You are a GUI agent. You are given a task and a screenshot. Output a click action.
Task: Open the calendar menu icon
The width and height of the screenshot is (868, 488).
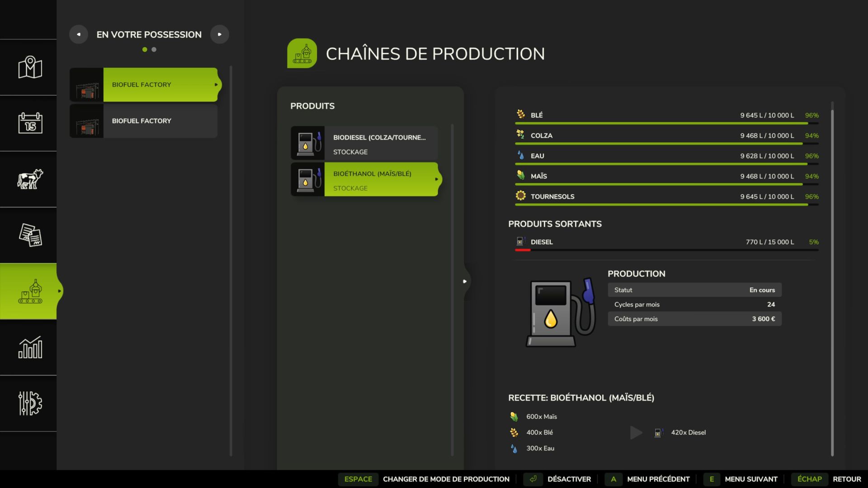pos(30,123)
